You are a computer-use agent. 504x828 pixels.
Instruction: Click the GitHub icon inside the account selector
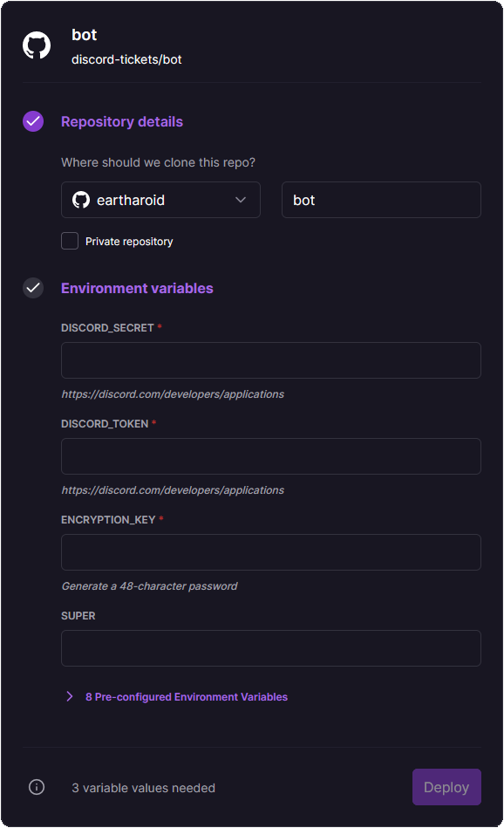80,199
